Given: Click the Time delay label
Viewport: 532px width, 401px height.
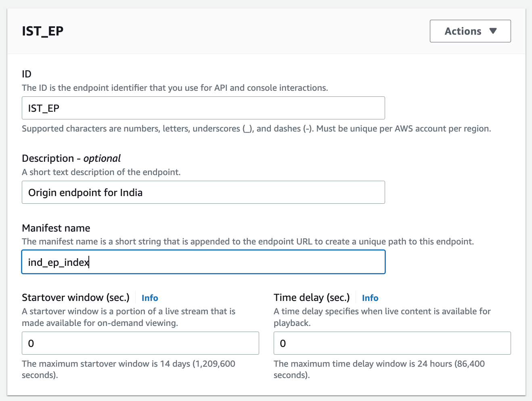Looking at the screenshot, I should tap(312, 297).
